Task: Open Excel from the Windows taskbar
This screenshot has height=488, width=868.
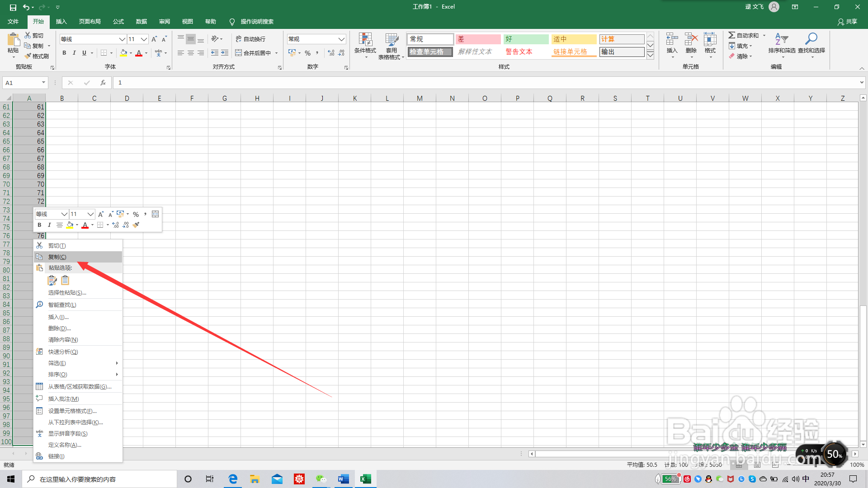Action: tap(365, 479)
